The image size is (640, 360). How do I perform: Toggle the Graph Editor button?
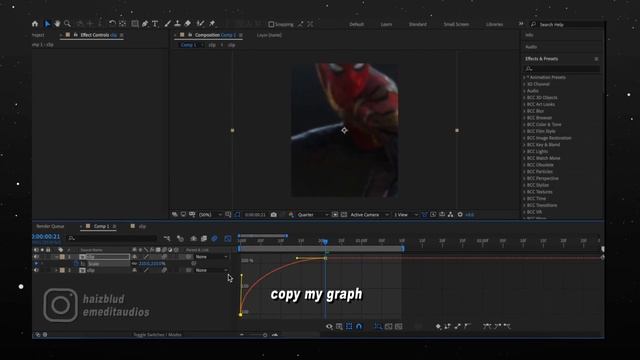(228, 238)
